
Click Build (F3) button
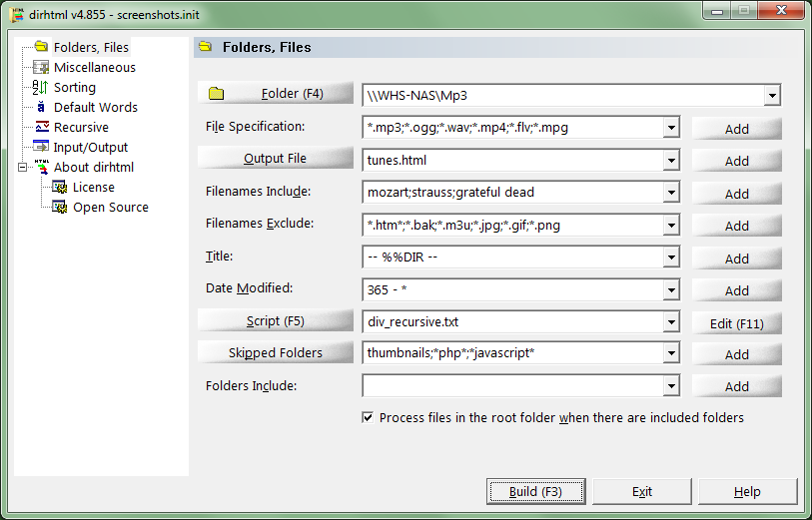pyautogui.click(x=536, y=491)
